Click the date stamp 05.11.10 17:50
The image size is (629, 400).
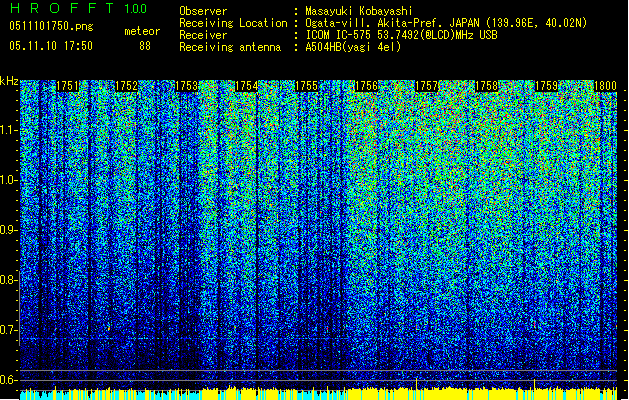coord(51,46)
